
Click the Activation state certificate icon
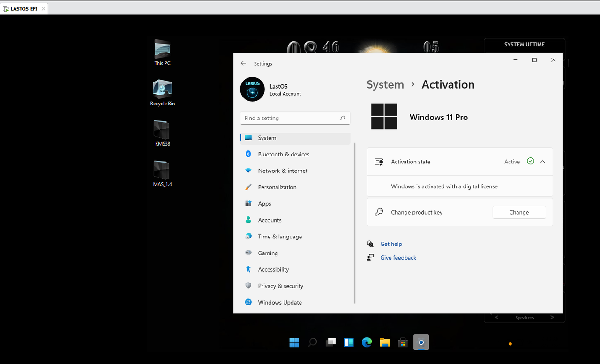coord(379,162)
